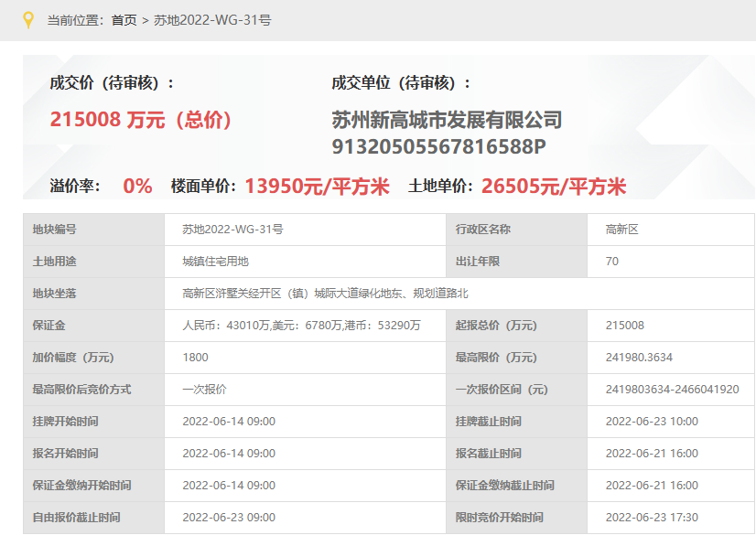Screen dimensions: 756x546
Task: Select land use value 城镇住宅用地
Action: pyautogui.click(x=215, y=262)
